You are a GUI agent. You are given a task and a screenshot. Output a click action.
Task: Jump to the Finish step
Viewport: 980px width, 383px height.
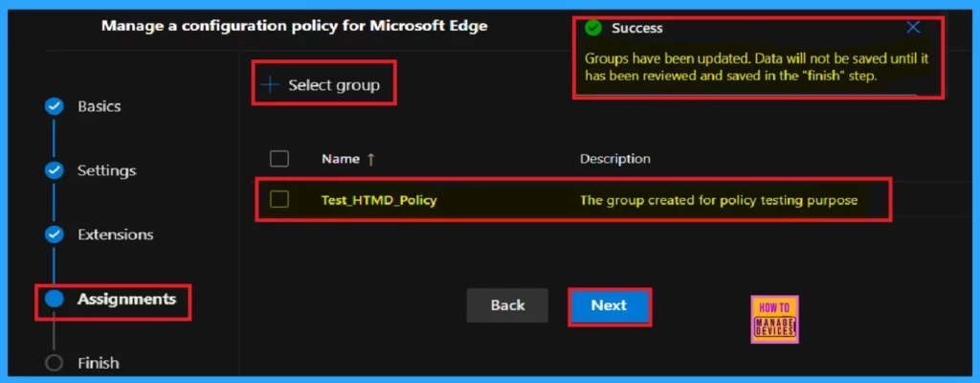click(x=99, y=363)
